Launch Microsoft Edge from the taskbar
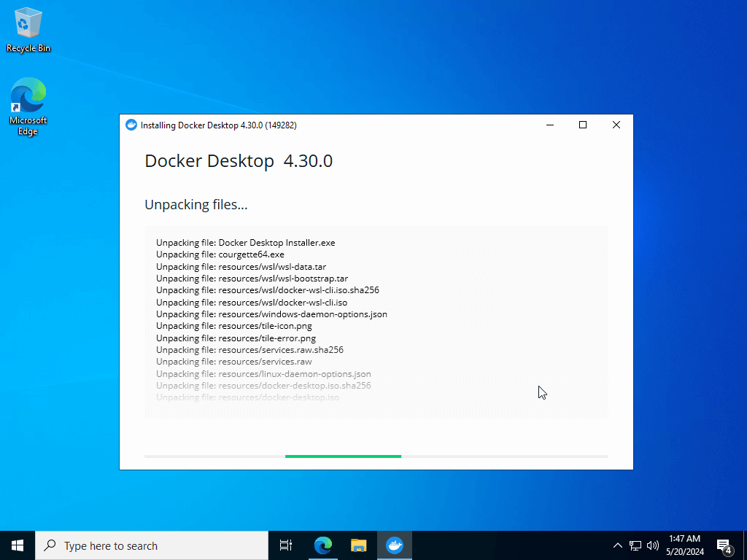Viewport: 747px width, 560px height. (x=323, y=545)
